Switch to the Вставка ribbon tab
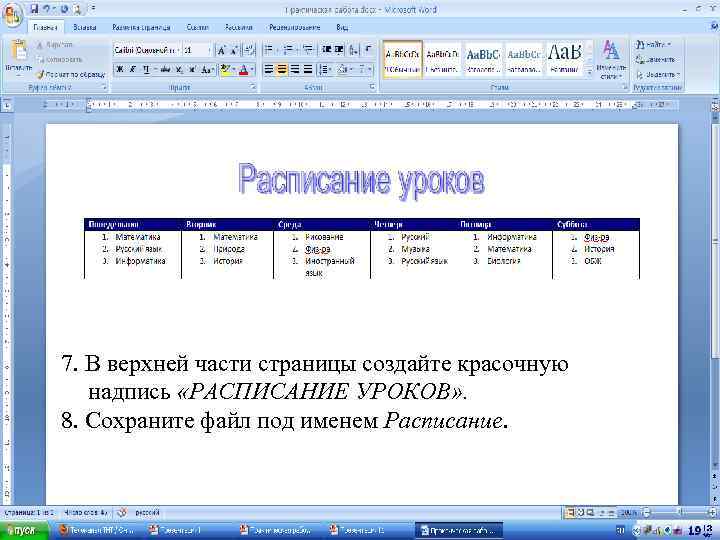The width and height of the screenshot is (720, 540). pyautogui.click(x=84, y=28)
